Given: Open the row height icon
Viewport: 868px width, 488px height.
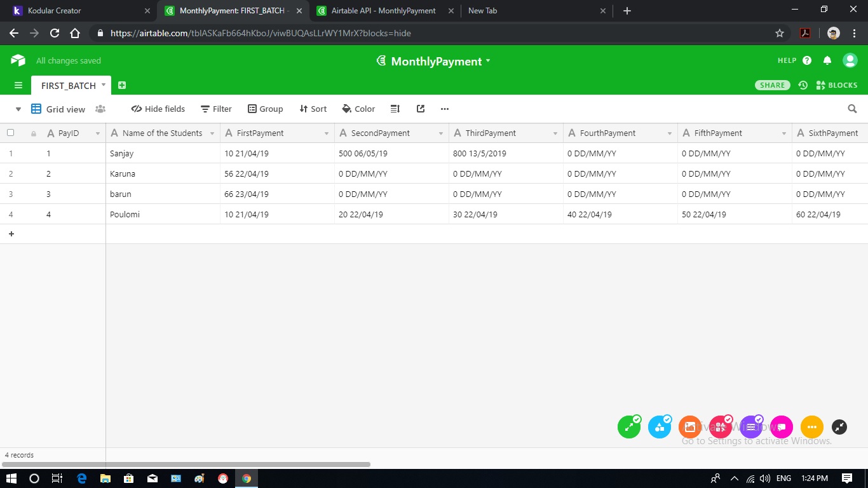Looking at the screenshot, I should (395, 109).
